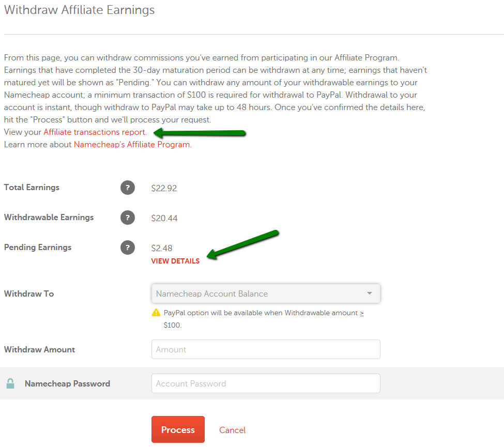Click the red Process button
Screen dimensions: 504x448
pos(178,429)
